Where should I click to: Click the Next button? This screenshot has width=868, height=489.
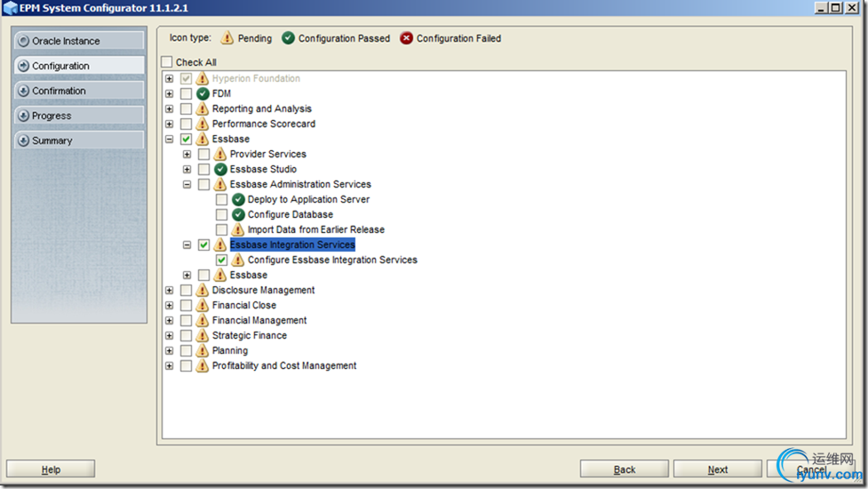pos(718,469)
